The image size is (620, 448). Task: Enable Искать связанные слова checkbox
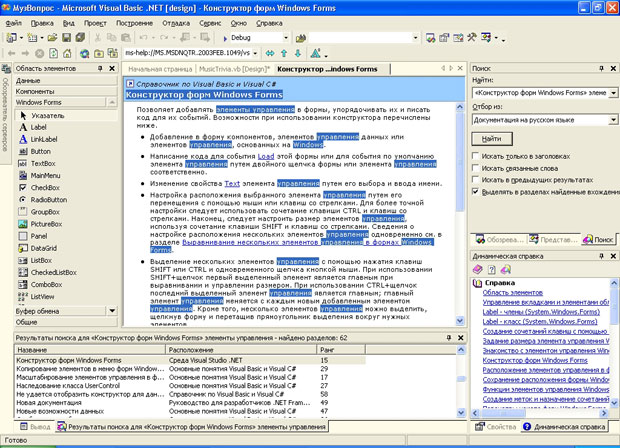[x=476, y=168]
